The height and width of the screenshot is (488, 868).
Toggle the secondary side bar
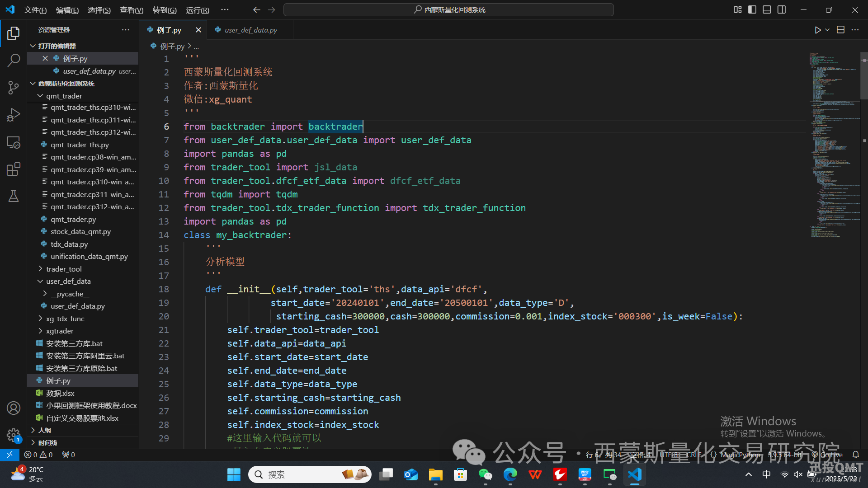click(782, 9)
